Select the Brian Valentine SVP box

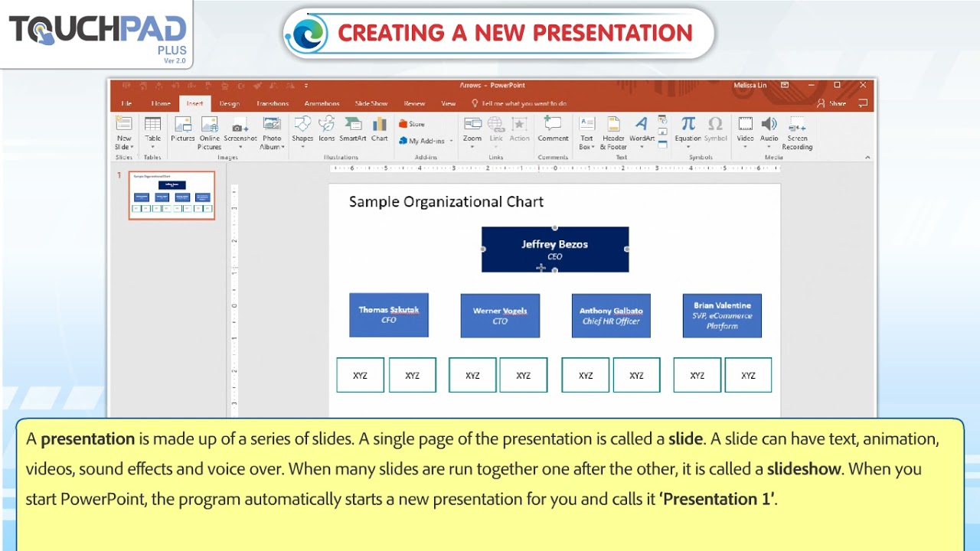(x=722, y=315)
